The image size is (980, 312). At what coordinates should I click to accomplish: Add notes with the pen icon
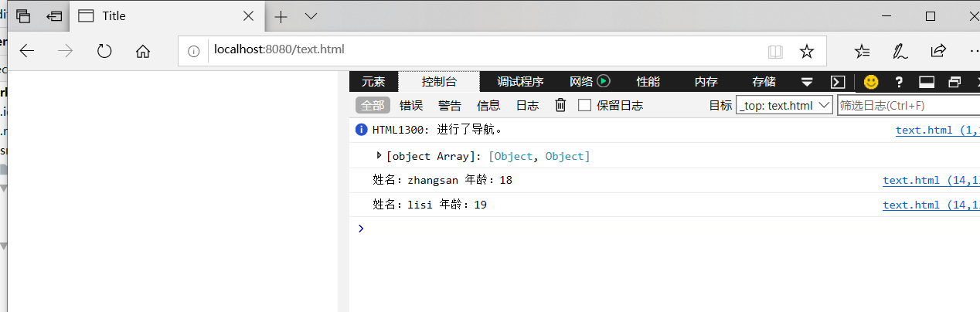pyautogui.click(x=900, y=51)
